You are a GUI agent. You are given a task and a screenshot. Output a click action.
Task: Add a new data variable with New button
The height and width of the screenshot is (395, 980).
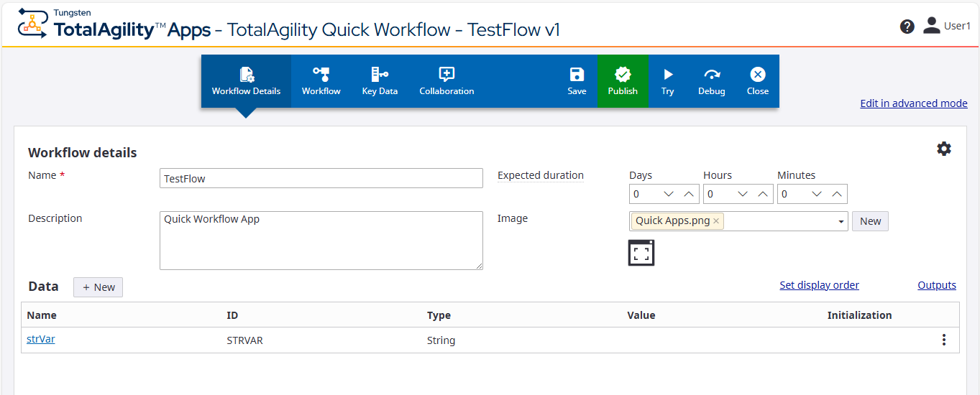click(x=99, y=287)
